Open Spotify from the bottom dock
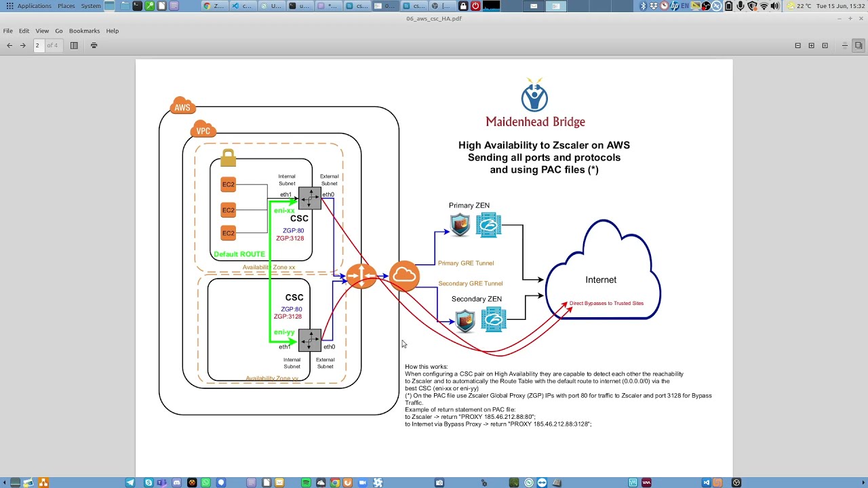 [x=306, y=483]
